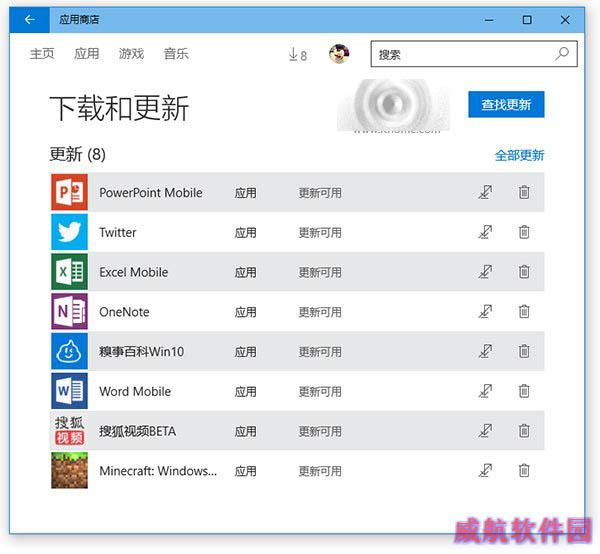This screenshot has height=554, width=600.
Task: Remove Minecraft with trash icon
Action: coord(524,471)
